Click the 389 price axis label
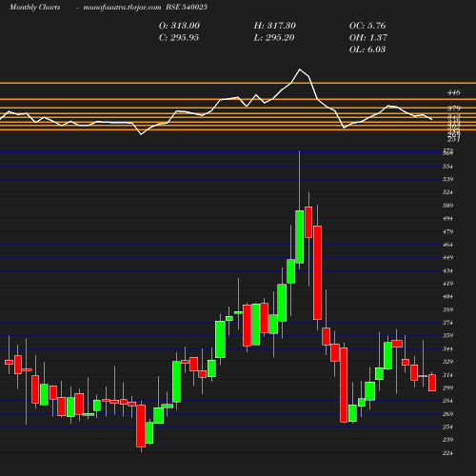476x476 pixels. (447, 309)
